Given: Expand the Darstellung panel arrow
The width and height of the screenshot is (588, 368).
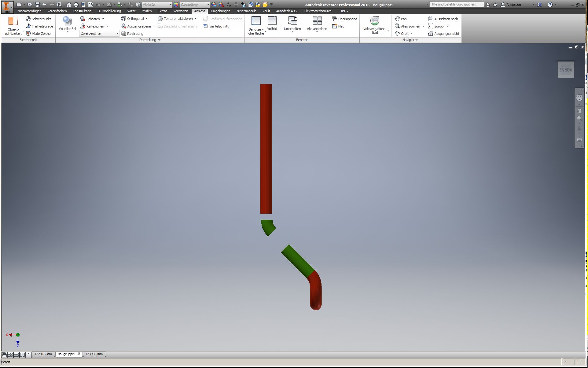Looking at the screenshot, I should tap(159, 40).
